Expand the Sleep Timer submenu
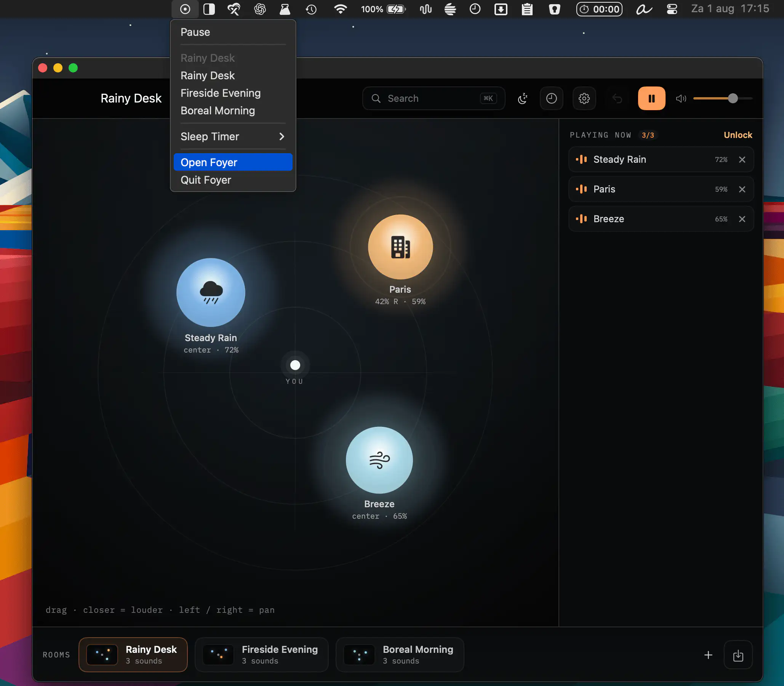784x686 pixels. [x=233, y=137]
